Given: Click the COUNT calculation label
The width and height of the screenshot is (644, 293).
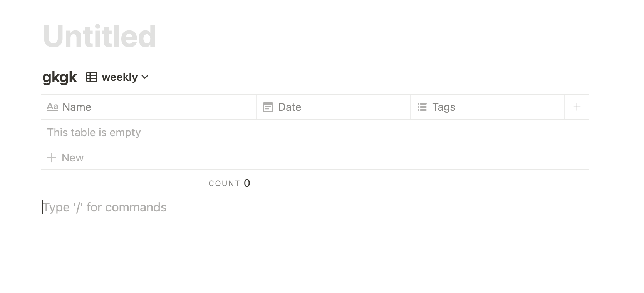Looking at the screenshot, I should point(225,183).
